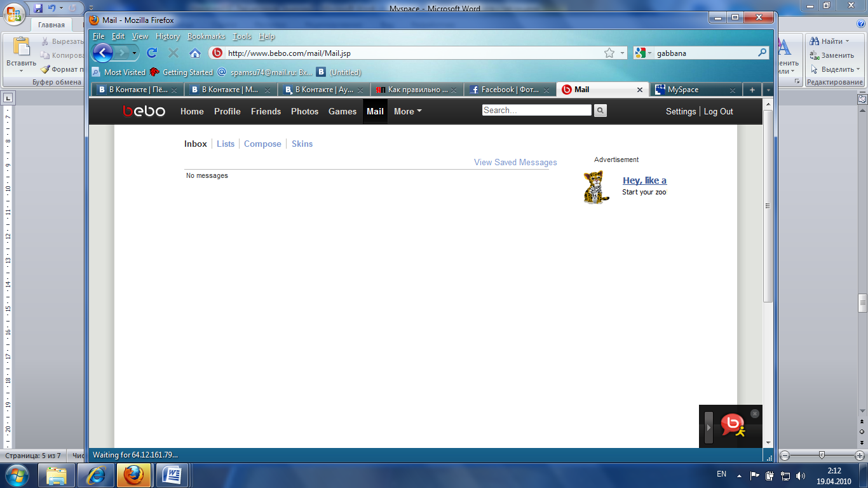Expand the Bebo More menu
The width and height of the screenshot is (868, 488).
click(x=408, y=111)
